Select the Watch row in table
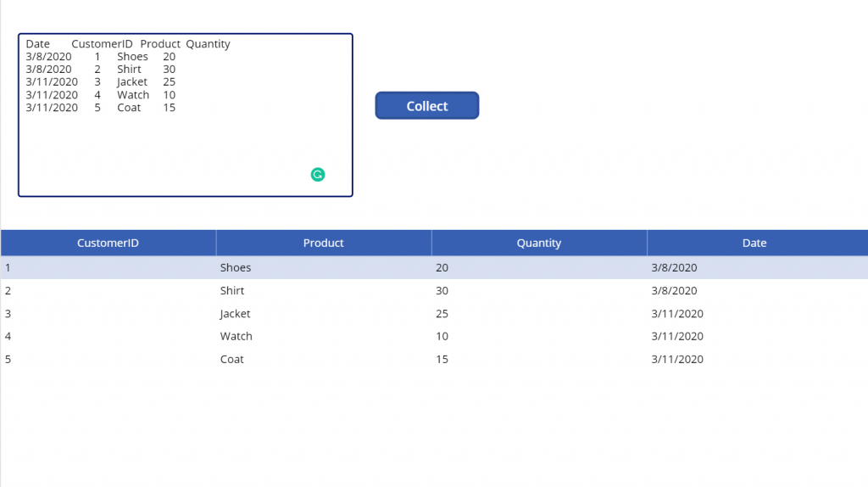868x487 pixels. pyautogui.click(x=434, y=336)
